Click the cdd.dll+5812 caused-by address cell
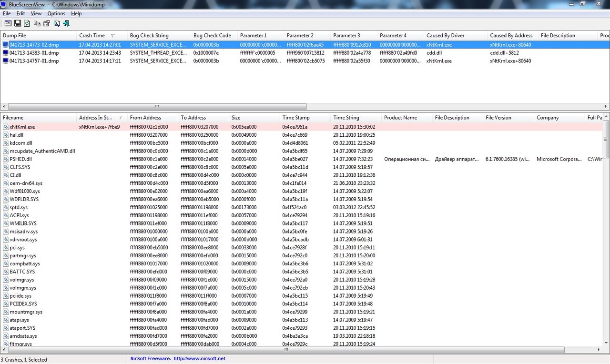This screenshot has width=610, height=364. point(504,53)
